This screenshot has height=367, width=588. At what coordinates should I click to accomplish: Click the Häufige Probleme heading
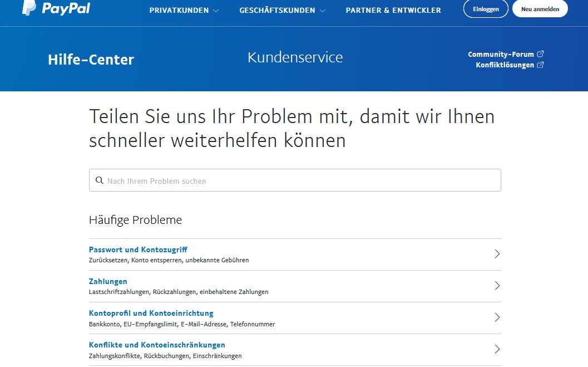135,220
